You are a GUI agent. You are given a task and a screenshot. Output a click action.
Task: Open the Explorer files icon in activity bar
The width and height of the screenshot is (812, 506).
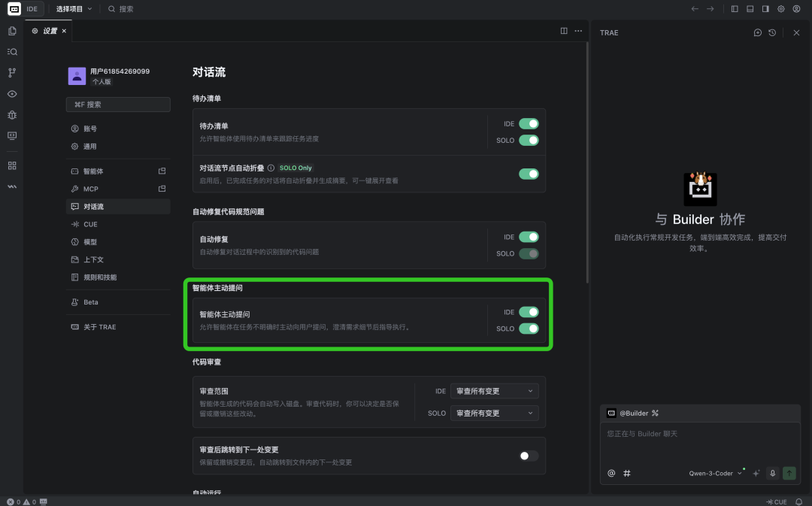(x=12, y=31)
